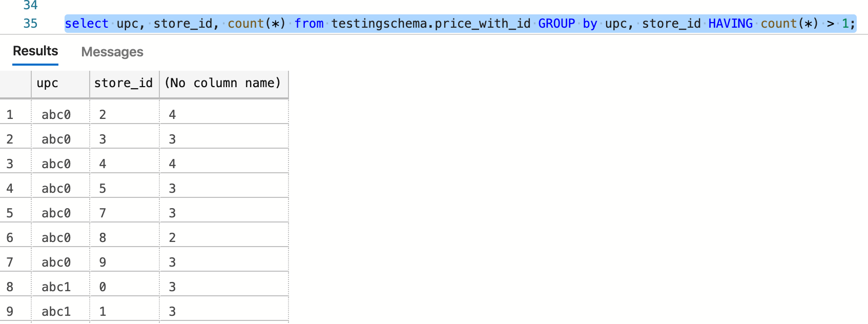
Task: Select row 8 using its row number
Action: (x=10, y=286)
